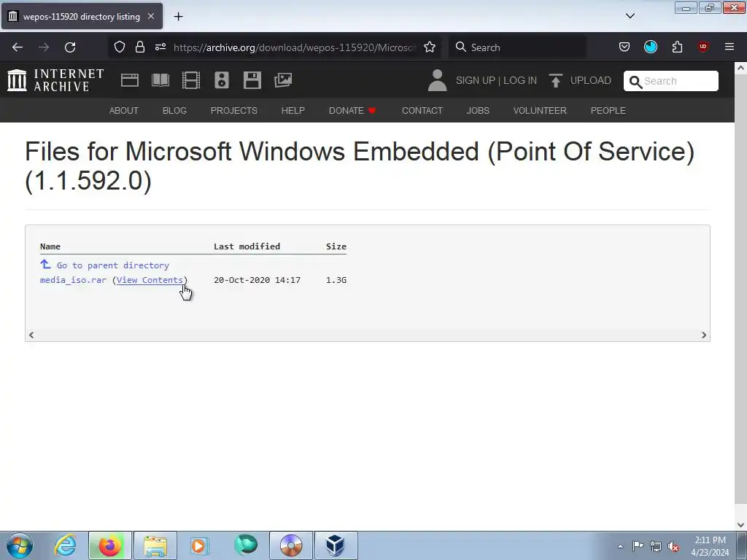747x560 pixels.
Task: Select the wepos-115920 directory listing tab
Action: coord(82,17)
